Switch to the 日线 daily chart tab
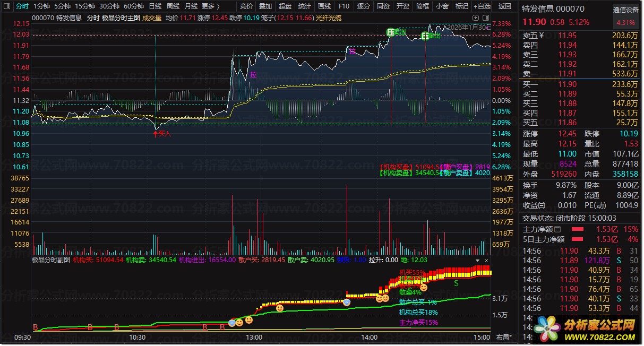 (155, 6)
